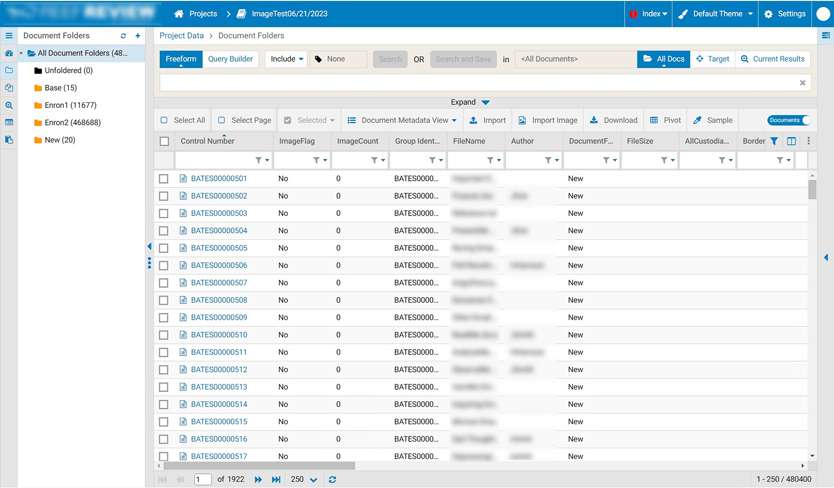Go to the next page of results
Viewport: 834px width, 488px height.
tap(258, 480)
